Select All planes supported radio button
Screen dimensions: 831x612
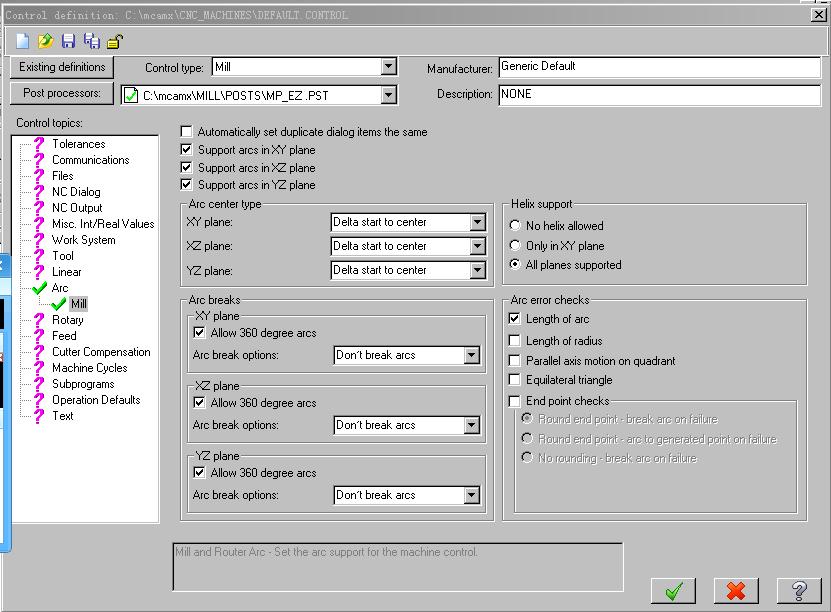(x=515, y=264)
